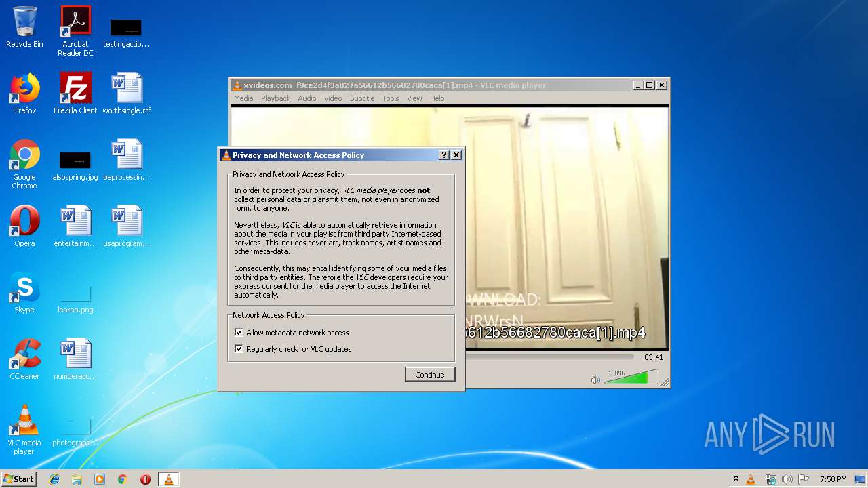Close the VLC media player window
The width and height of the screenshot is (868, 488).
(x=662, y=85)
